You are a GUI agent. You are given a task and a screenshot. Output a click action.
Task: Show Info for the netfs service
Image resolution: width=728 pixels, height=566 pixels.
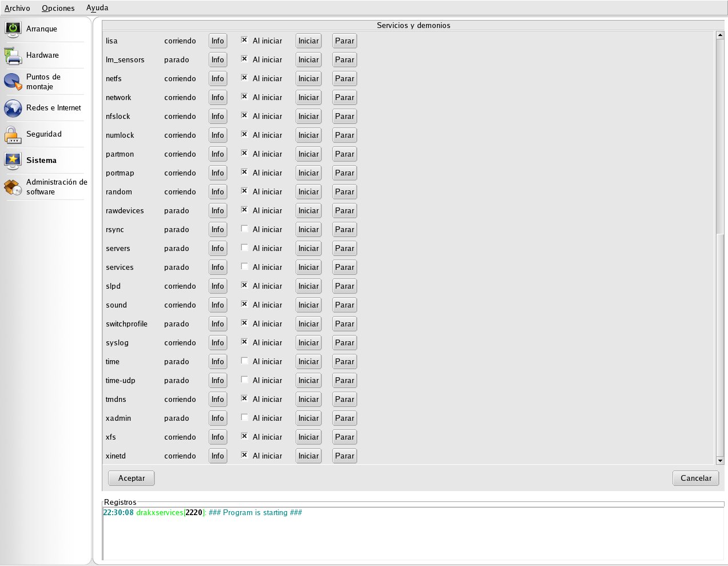pyautogui.click(x=218, y=78)
